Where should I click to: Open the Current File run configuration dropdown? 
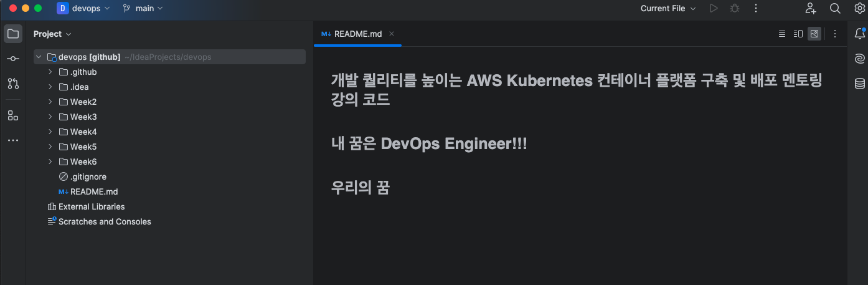pyautogui.click(x=668, y=9)
